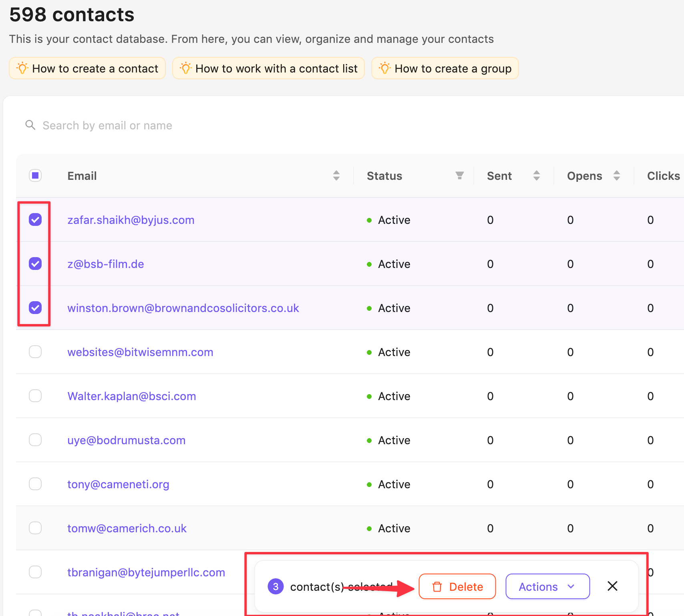The width and height of the screenshot is (684, 616).
Task: Sort by Opens column arrows
Action: pos(616,175)
